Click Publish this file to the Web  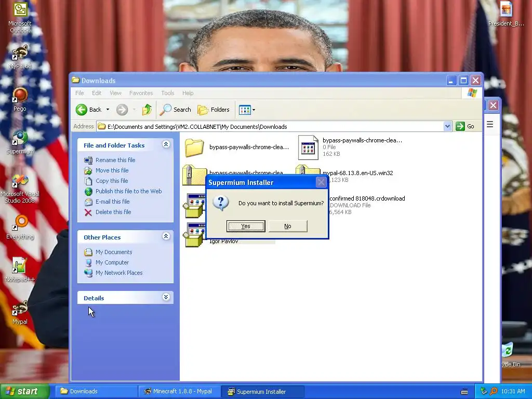pos(129,191)
